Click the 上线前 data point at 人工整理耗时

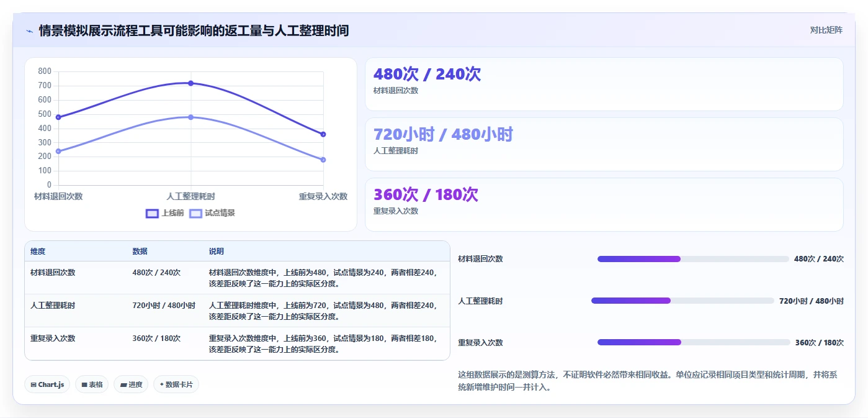pyautogui.click(x=190, y=83)
